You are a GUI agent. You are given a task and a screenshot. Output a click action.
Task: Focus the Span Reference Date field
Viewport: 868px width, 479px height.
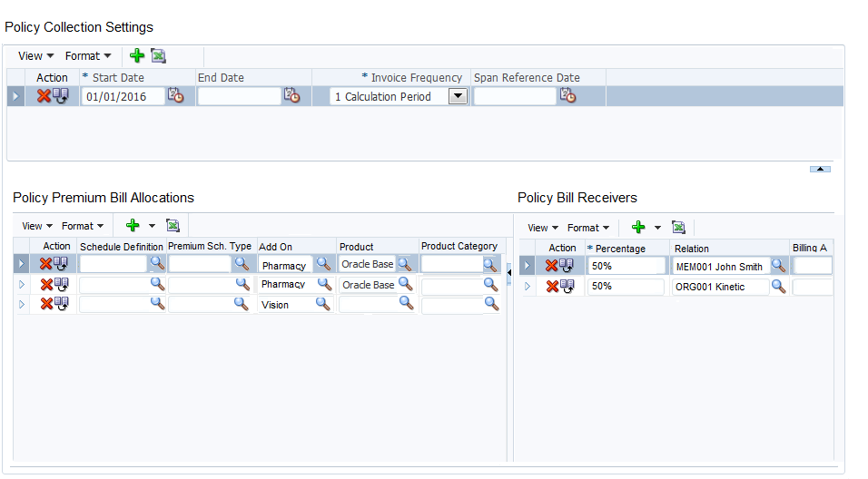[515, 96]
